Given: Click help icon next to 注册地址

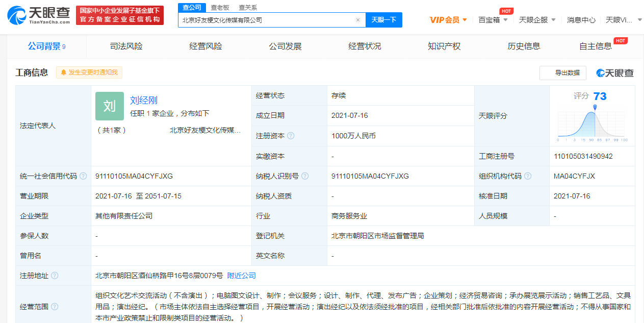Looking at the screenshot, I should click(55, 276).
